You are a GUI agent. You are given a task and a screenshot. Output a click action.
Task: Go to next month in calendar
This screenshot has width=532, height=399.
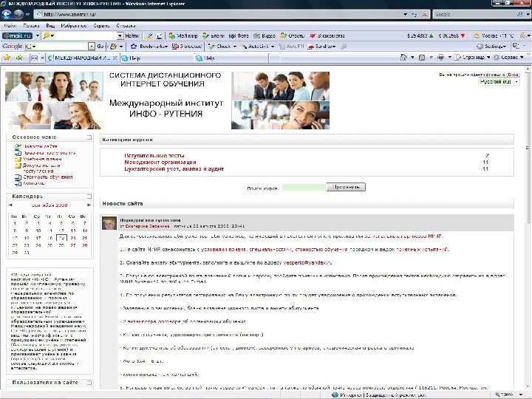pyautogui.click(x=89, y=205)
